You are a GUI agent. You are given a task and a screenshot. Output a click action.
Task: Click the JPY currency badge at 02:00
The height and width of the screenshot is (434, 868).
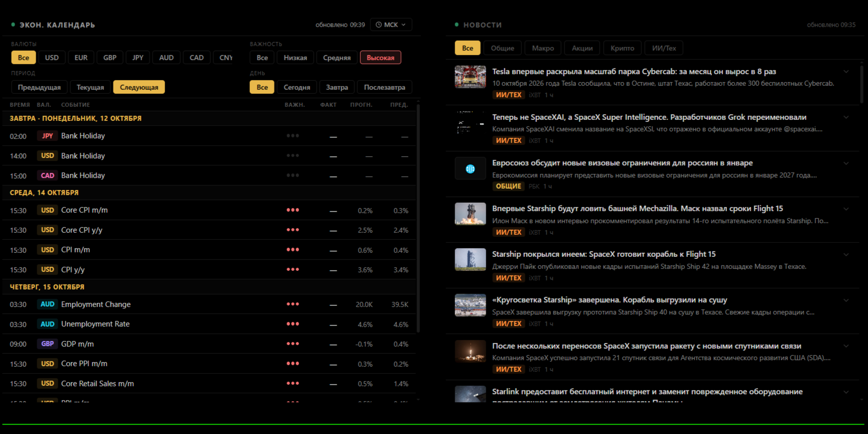coord(48,136)
